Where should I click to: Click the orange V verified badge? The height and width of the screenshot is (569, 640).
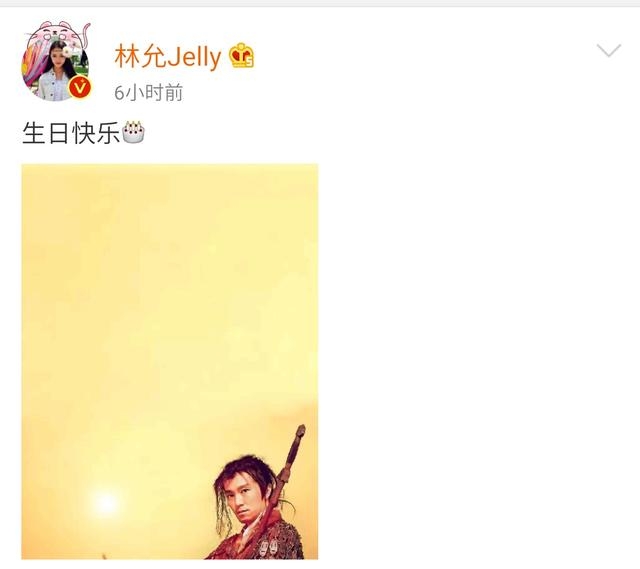[x=80, y=88]
